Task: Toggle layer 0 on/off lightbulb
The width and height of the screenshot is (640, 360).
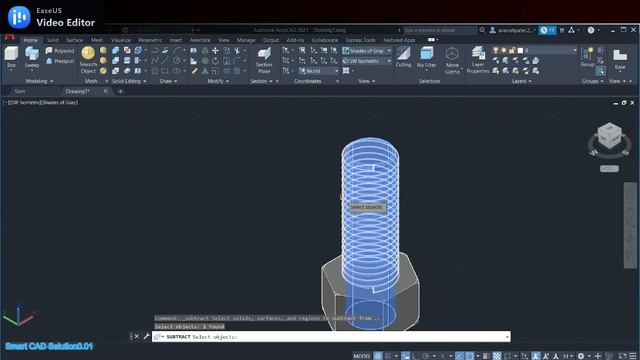Action: 496,50
